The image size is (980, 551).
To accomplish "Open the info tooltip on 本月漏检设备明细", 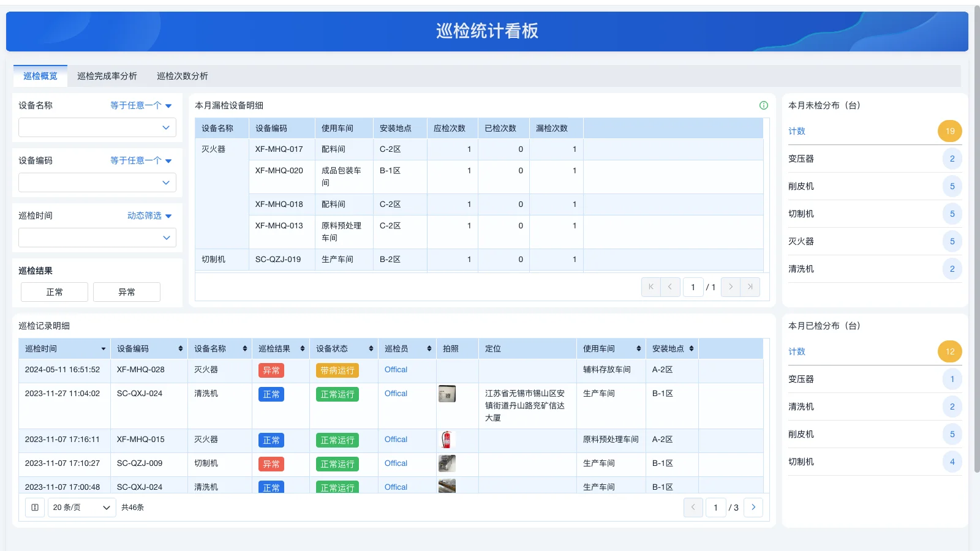I will tap(763, 105).
